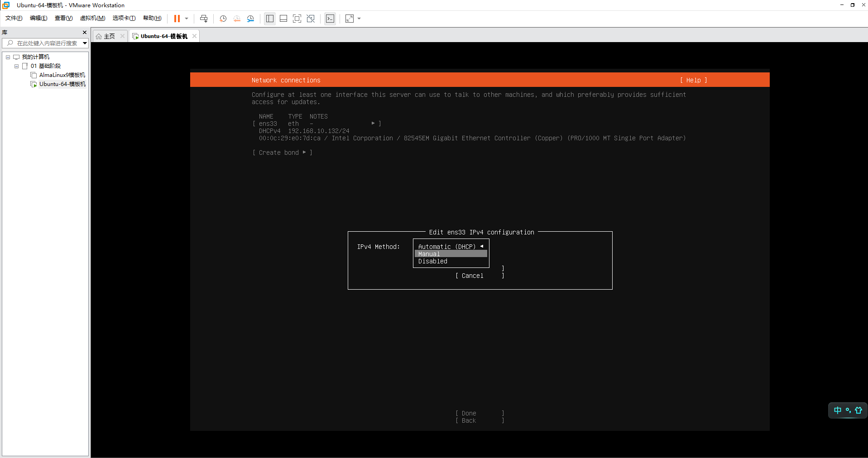The width and height of the screenshot is (868, 458).
Task: Toggle the thumbnail bar view icon
Action: (283, 19)
